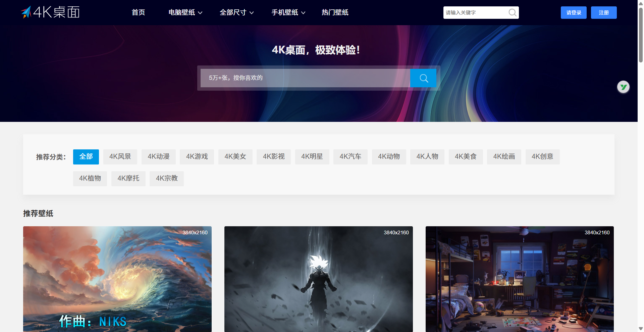Click the header search magnifier icon
Viewport: 644px width, 332px height.
point(512,13)
